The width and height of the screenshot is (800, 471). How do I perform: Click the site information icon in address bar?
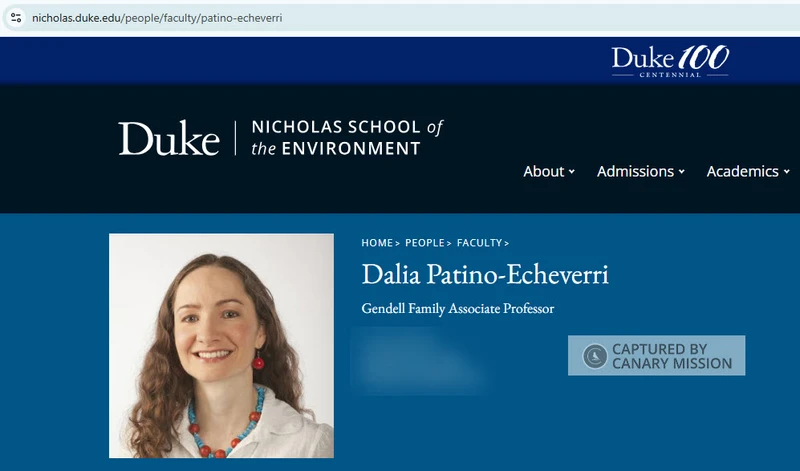click(x=16, y=18)
